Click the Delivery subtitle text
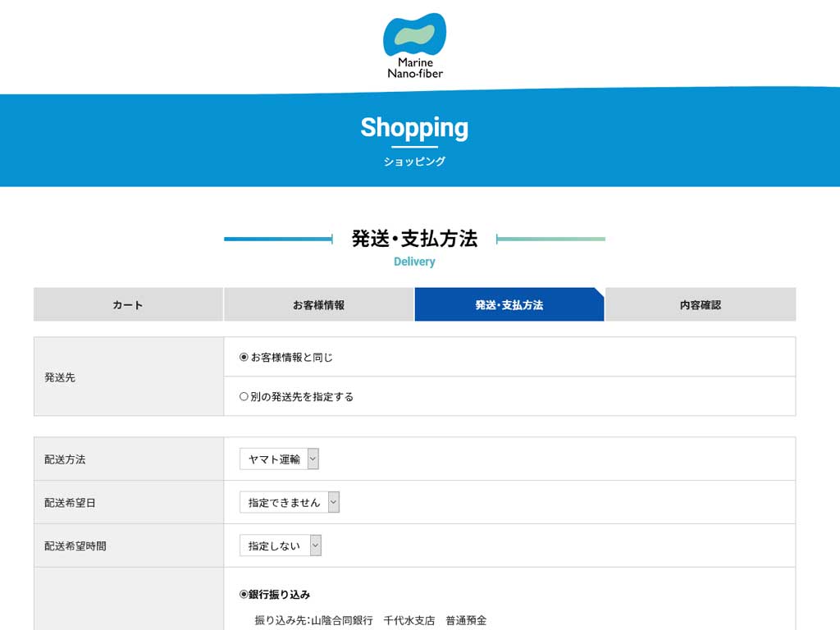840x630 pixels. pos(414,262)
